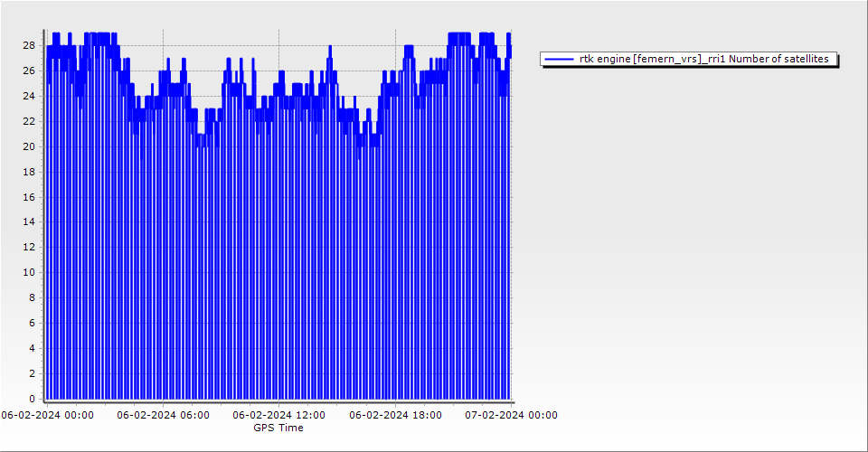Click the '07-02-2024 00:00' x-axis label
The height and width of the screenshot is (452, 868).
511,416
